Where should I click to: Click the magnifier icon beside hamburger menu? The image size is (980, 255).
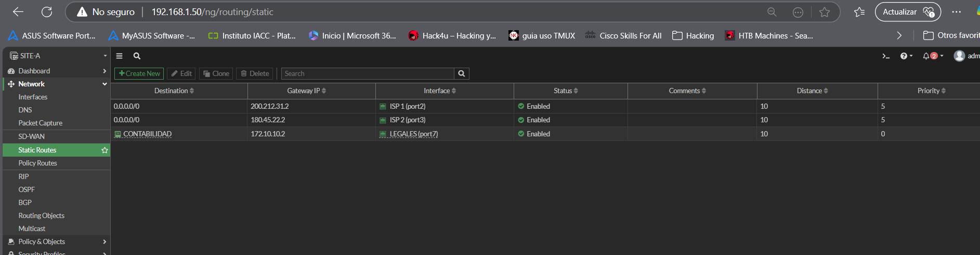pyautogui.click(x=137, y=56)
